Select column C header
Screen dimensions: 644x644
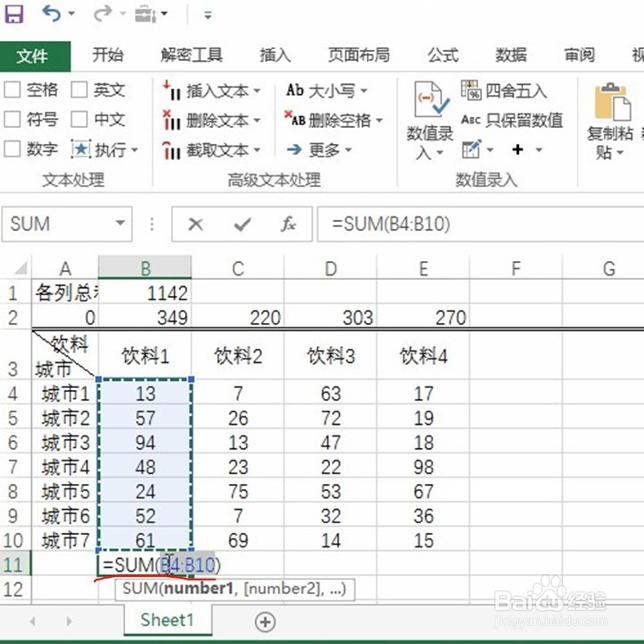click(x=238, y=267)
